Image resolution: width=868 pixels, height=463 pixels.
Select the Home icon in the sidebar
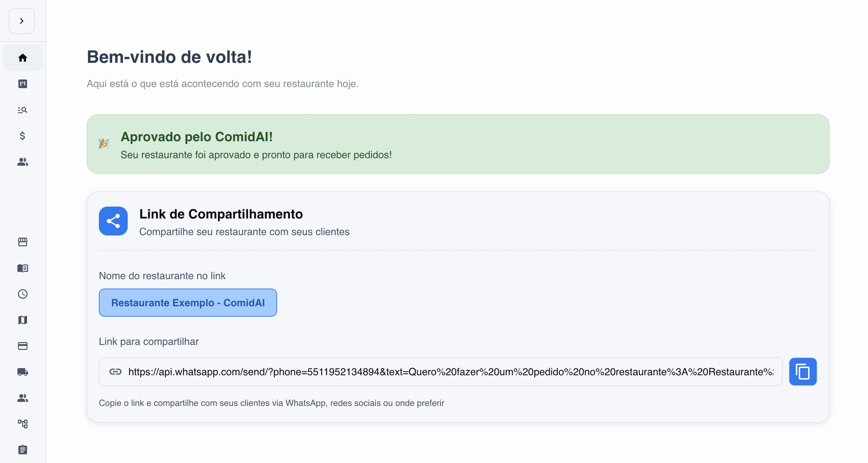click(22, 57)
